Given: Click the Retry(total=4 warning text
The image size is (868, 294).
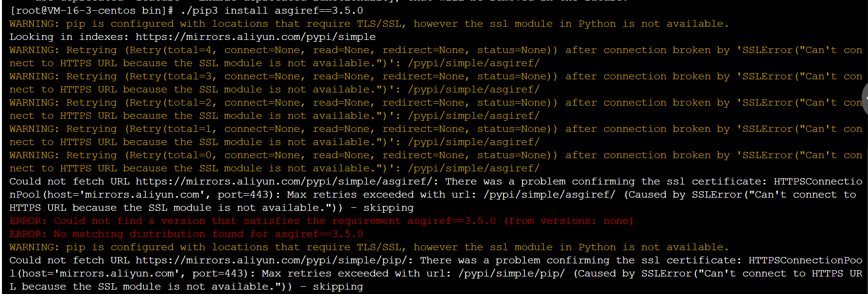Looking at the screenshot, I should pyautogui.click(x=172, y=50).
